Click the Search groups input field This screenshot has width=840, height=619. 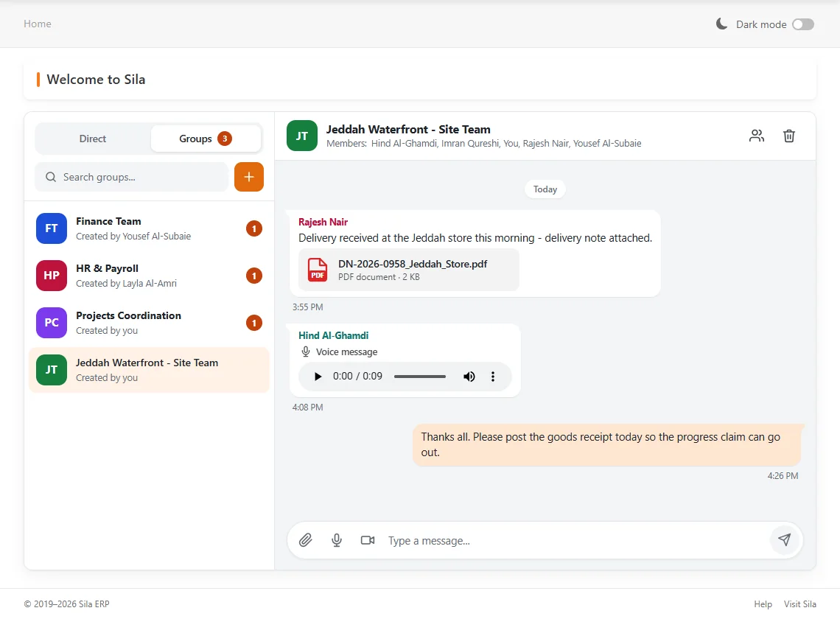click(132, 177)
